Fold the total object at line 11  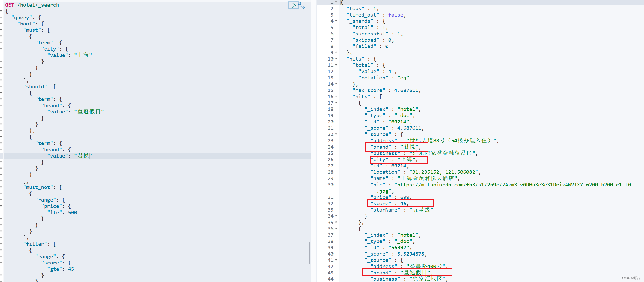point(336,65)
